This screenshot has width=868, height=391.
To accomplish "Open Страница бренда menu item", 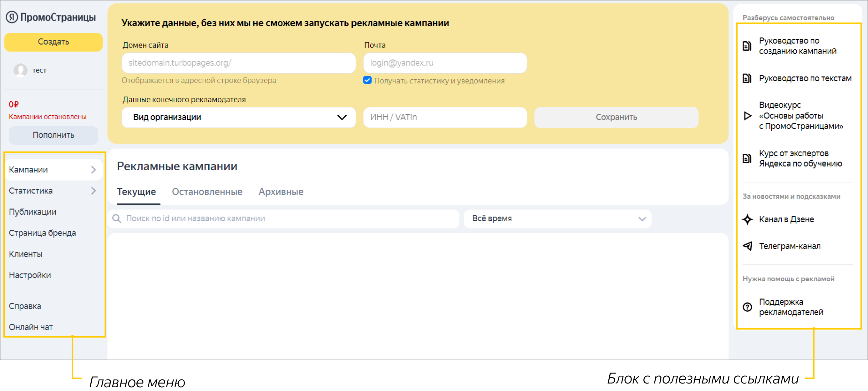I will 43,233.
